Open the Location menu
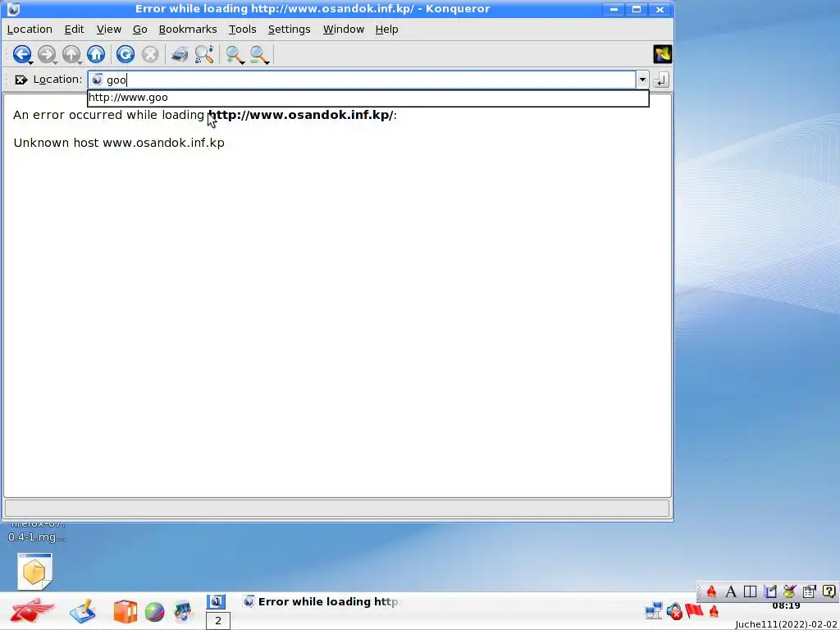Screen dimensions: 840x630 click(30, 30)
